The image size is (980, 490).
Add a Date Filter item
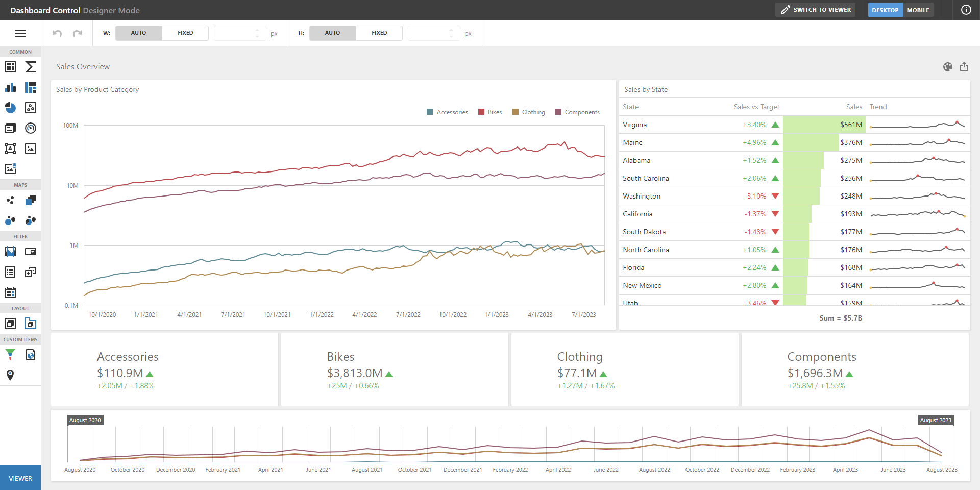point(10,292)
